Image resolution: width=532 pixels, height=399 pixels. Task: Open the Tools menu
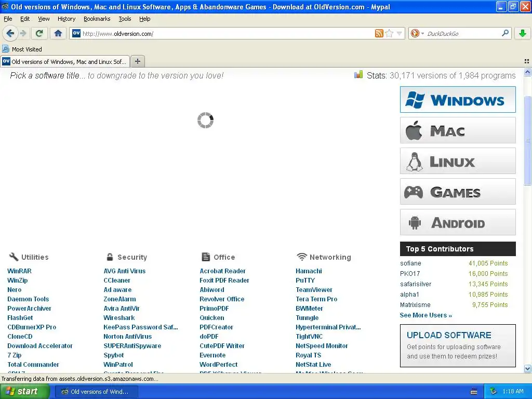[x=125, y=19]
